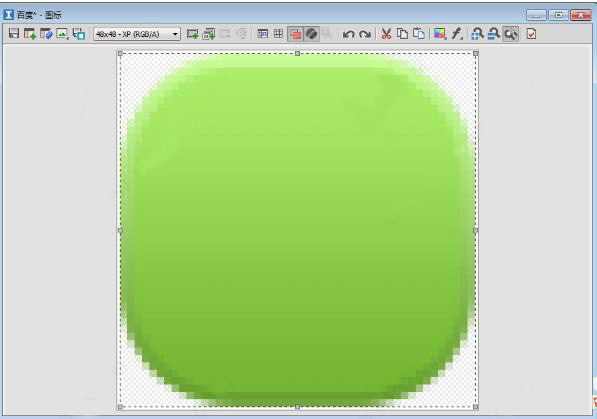The image size is (597, 419).
Task: Open the 48x48 - XP (RGB/A) format dropdown
Action: tap(137, 34)
